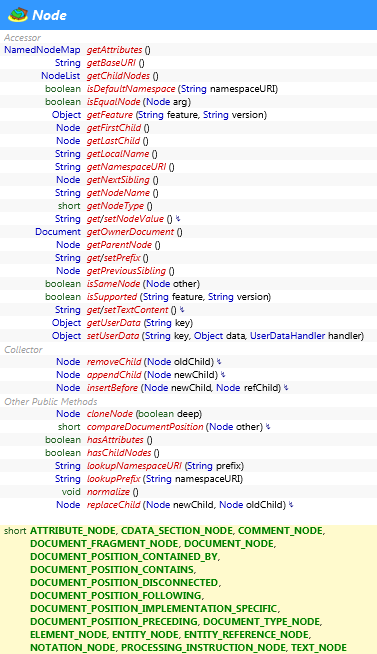Select the get/setNodeValue method
This screenshot has height=654, width=377.
click(125, 219)
